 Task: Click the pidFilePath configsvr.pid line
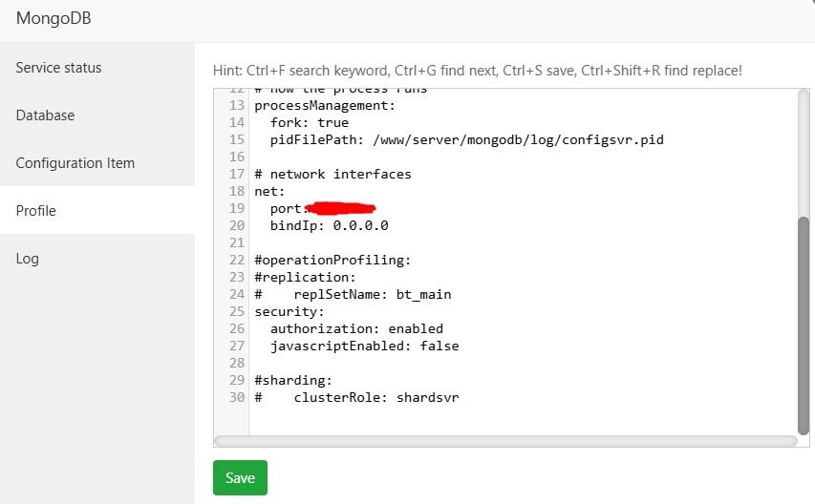[467, 139]
